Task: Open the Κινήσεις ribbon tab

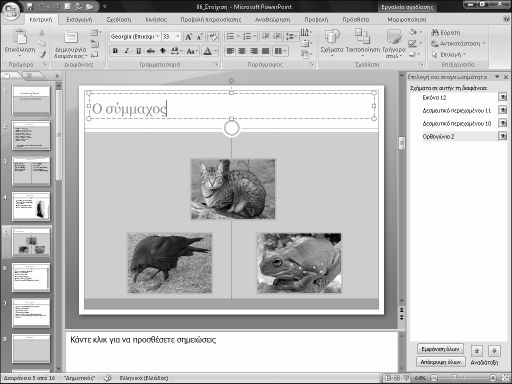Action: 156,20
